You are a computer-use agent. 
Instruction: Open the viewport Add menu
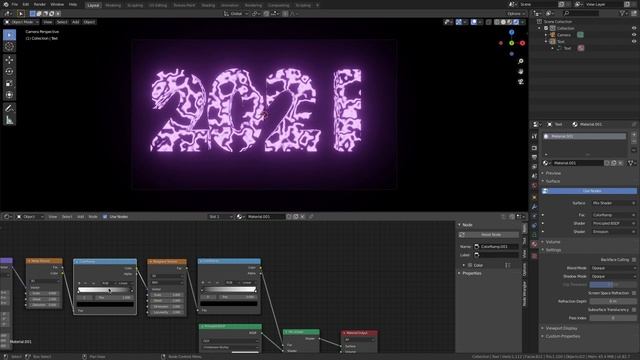(x=76, y=22)
